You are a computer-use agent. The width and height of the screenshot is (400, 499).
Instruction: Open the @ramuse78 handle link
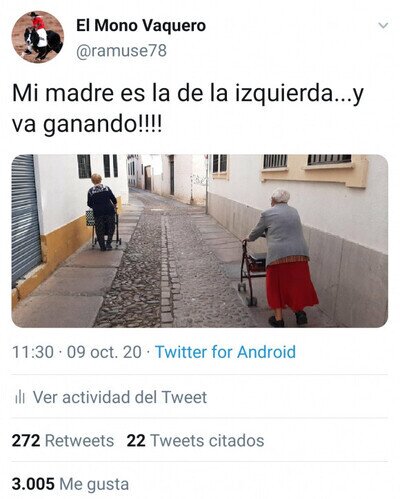click(121, 51)
